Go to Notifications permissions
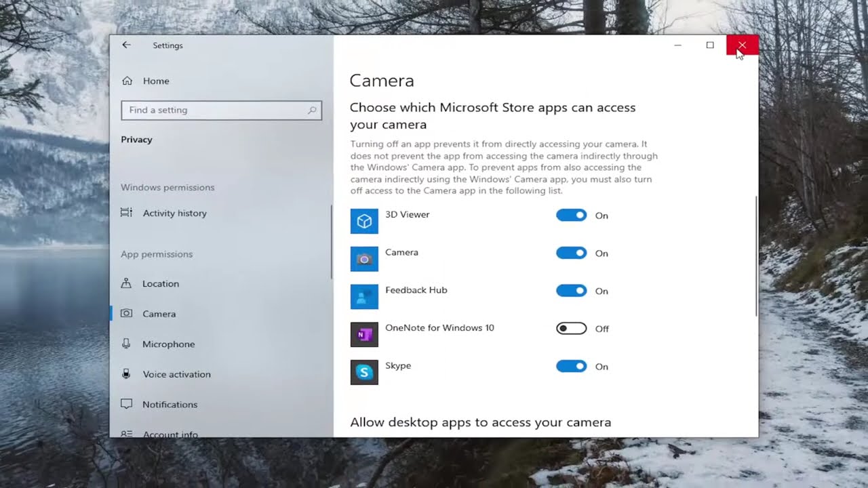Viewport: 868px width, 488px height. coord(170,404)
